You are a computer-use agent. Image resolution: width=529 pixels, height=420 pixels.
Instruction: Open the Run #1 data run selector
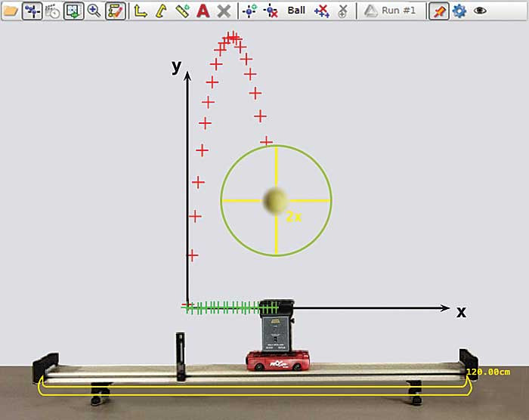point(391,11)
